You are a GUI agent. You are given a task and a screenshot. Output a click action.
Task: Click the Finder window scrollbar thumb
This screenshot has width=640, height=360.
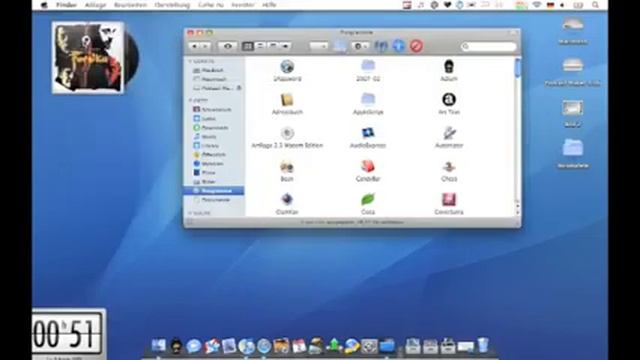[x=518, y=68]
